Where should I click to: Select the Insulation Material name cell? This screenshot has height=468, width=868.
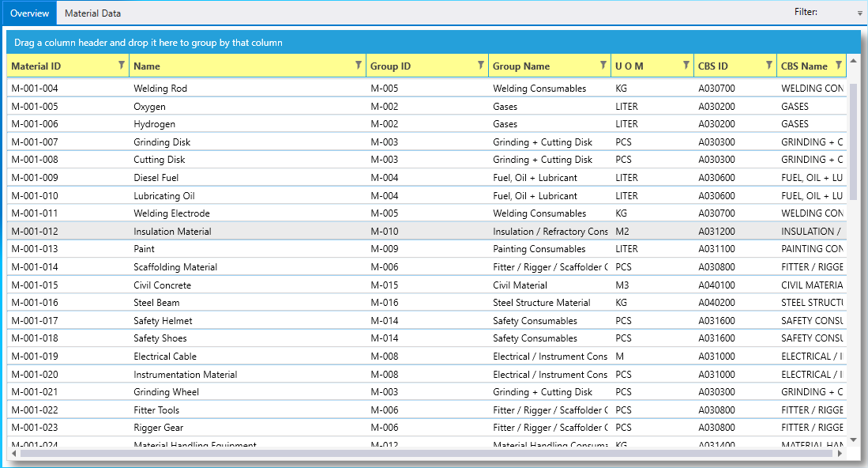coord(247,232)
